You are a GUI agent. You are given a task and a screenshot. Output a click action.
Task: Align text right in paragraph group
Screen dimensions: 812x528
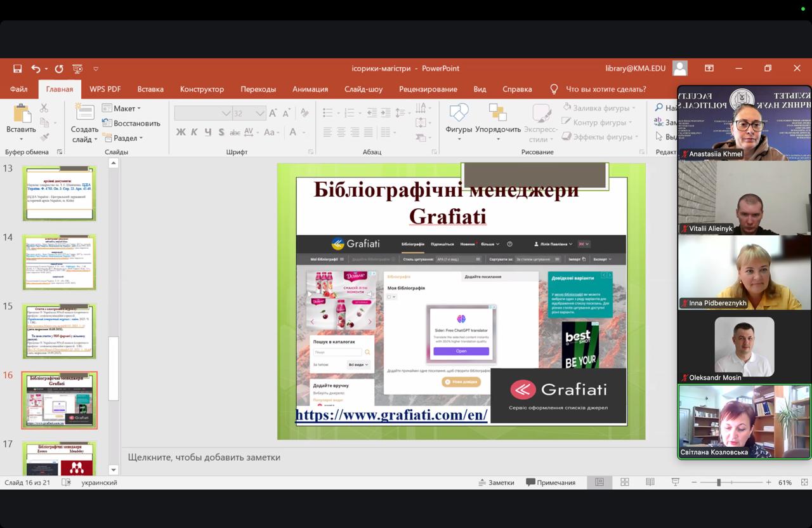coord(355,132)
